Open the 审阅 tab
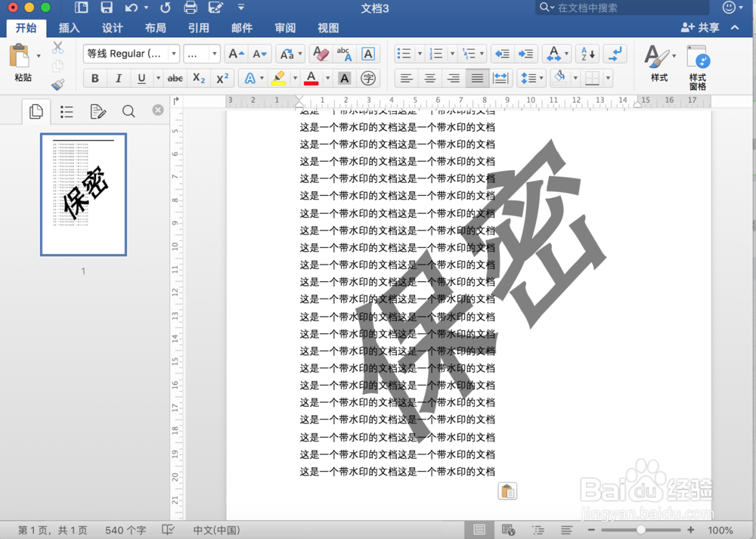The image size is (756, 539). pyautogui.click(x=285, y=28)
